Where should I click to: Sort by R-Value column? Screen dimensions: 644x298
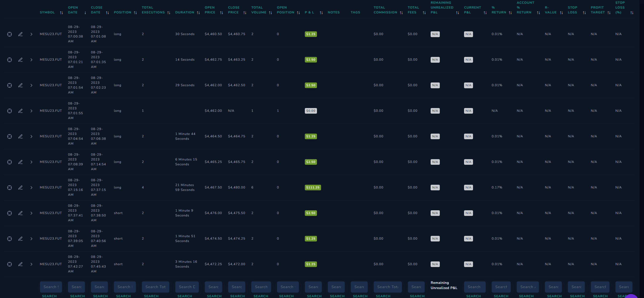click(561, 13)
